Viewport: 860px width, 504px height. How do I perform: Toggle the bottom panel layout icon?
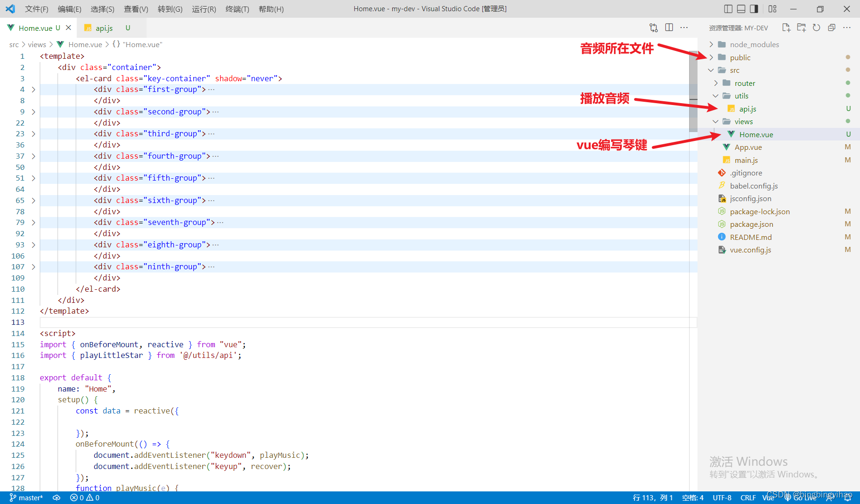coord(741,9)
